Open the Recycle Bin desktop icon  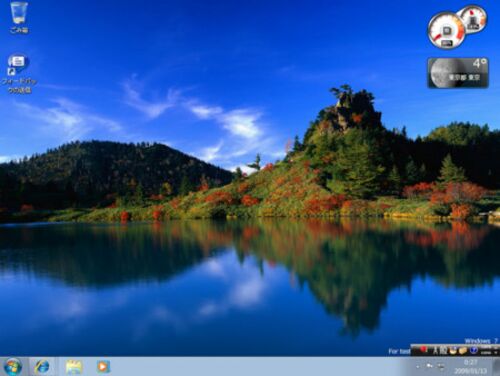click(x=19, y=17)
